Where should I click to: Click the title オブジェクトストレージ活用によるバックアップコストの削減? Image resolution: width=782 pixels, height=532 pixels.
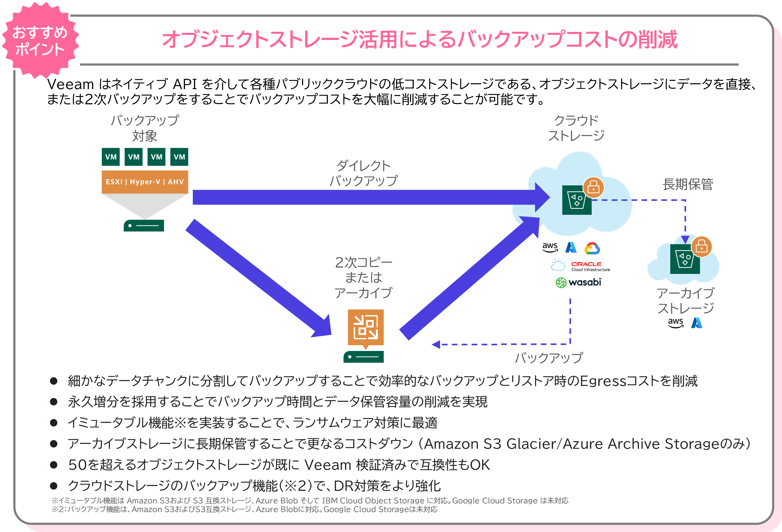[x=419, y=39]
